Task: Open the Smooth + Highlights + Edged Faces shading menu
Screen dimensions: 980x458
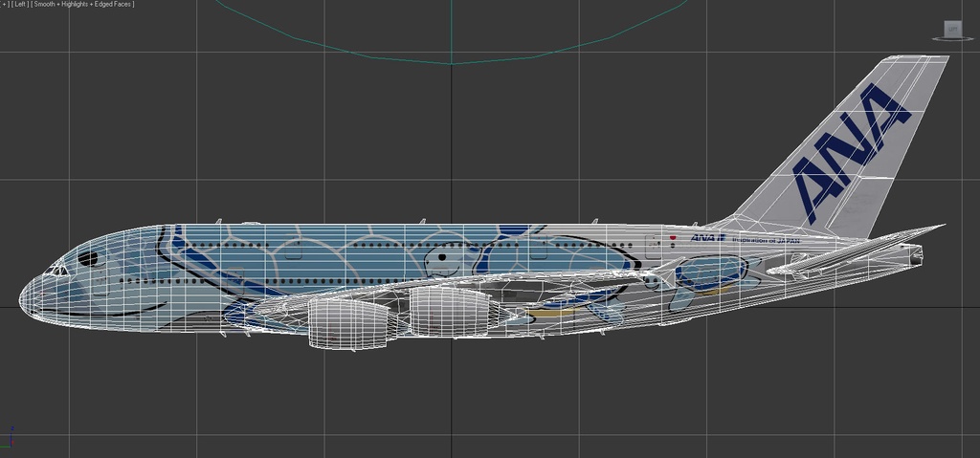Action: (83, 4)
